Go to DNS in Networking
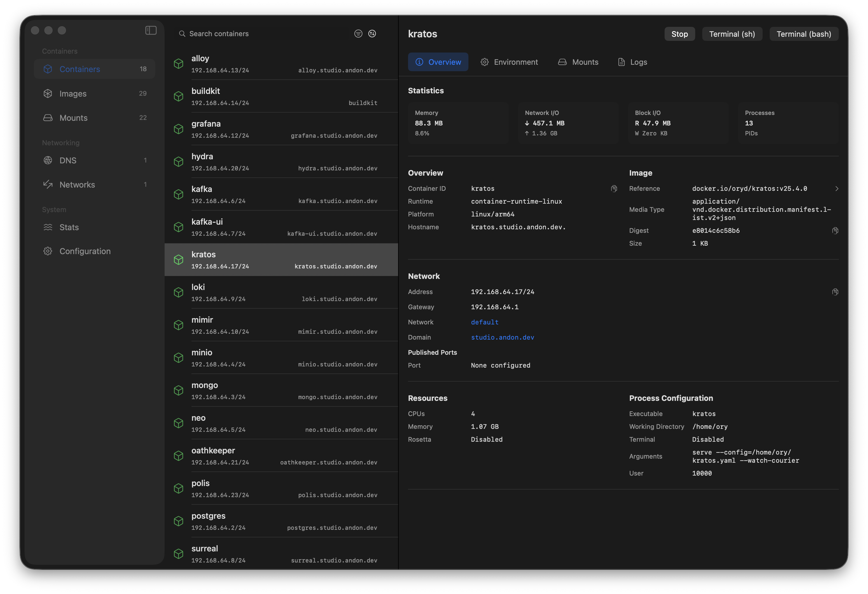 pos(95,160)
